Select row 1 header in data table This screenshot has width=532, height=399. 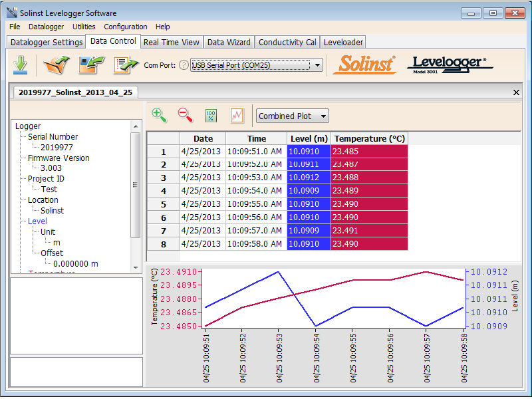tap(164, 152)
